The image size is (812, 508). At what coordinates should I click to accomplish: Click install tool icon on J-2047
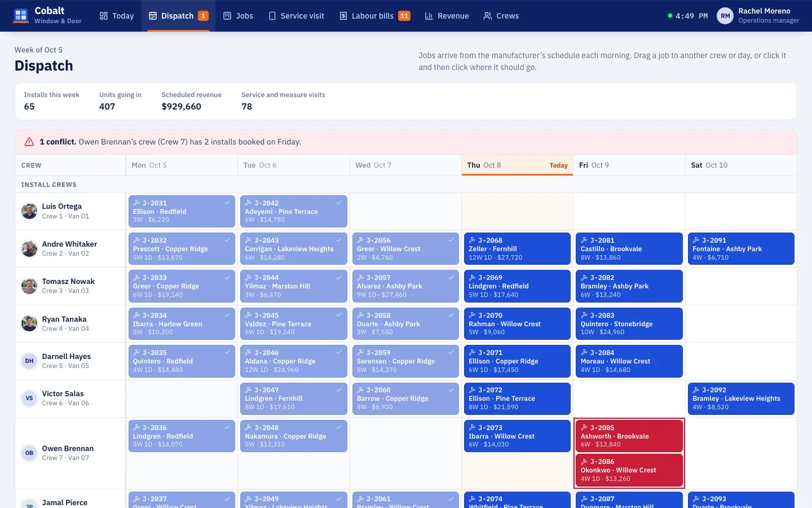click(248, 389)
